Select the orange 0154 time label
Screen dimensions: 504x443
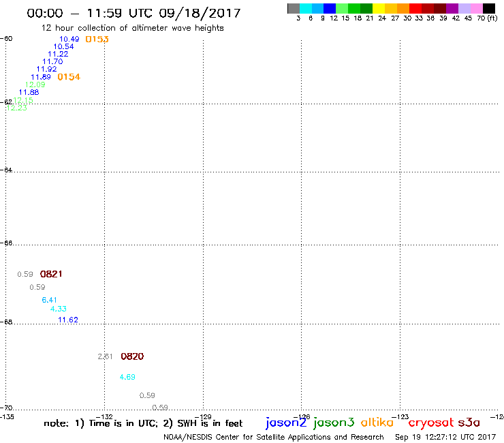pyautogui.click(x=69, y=77)
